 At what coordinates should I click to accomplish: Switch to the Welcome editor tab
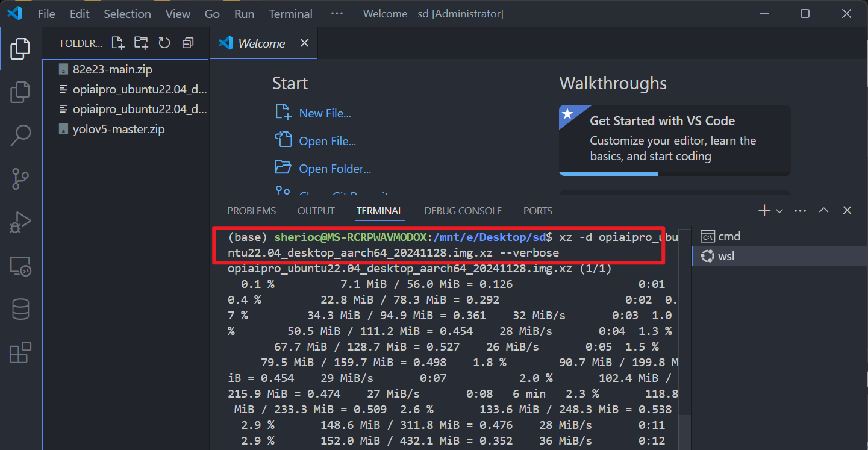263,43
